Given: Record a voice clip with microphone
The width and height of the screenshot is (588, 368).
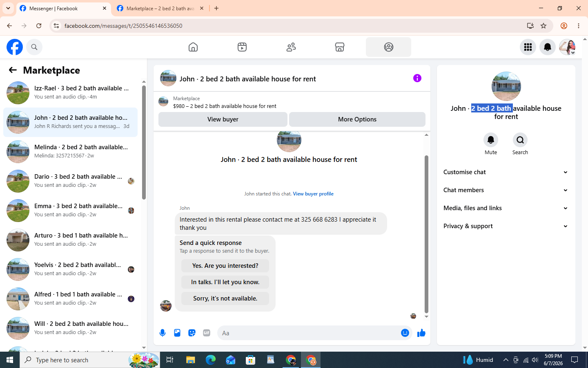Looking at the screenshot, I should tap(163, 333).
